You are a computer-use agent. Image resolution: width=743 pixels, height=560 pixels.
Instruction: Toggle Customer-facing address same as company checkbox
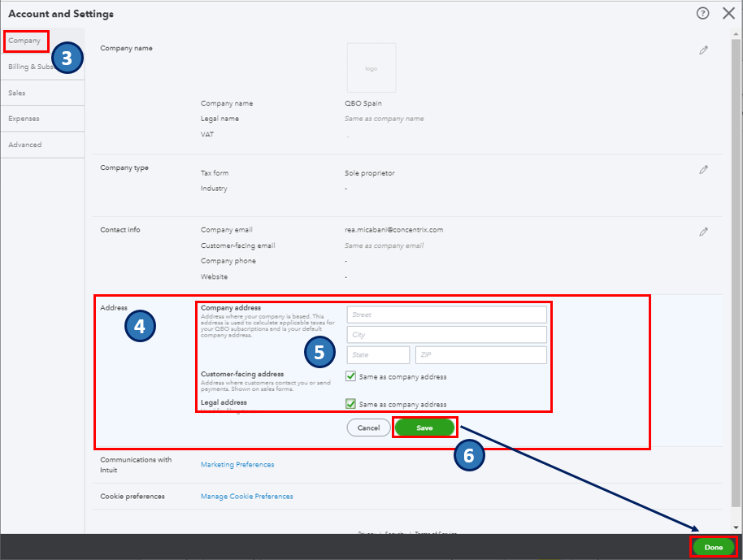[350, 376]
